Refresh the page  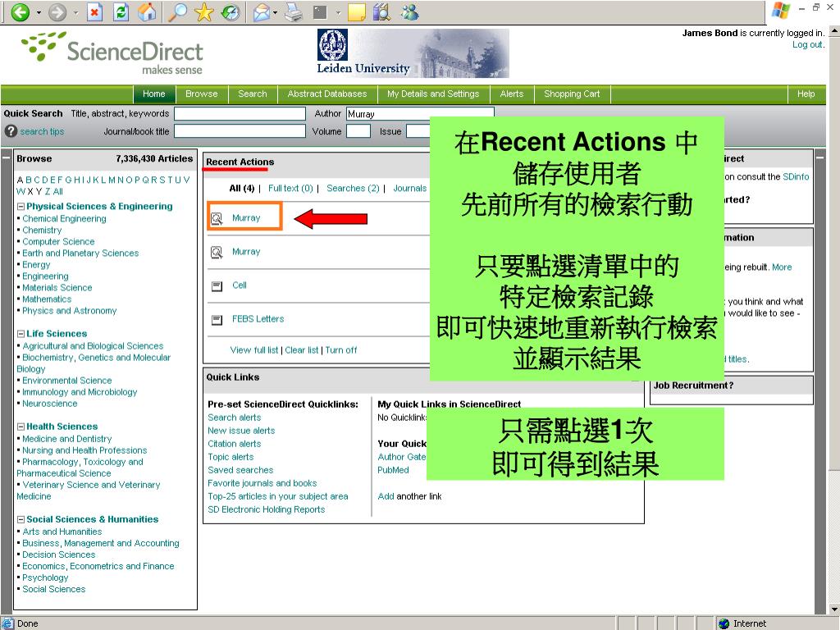point(121,11)
